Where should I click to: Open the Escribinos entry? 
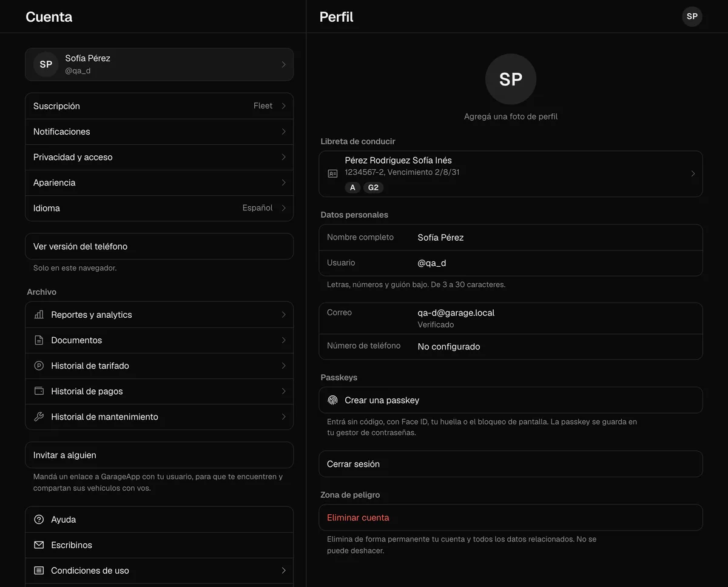point(159,545)
